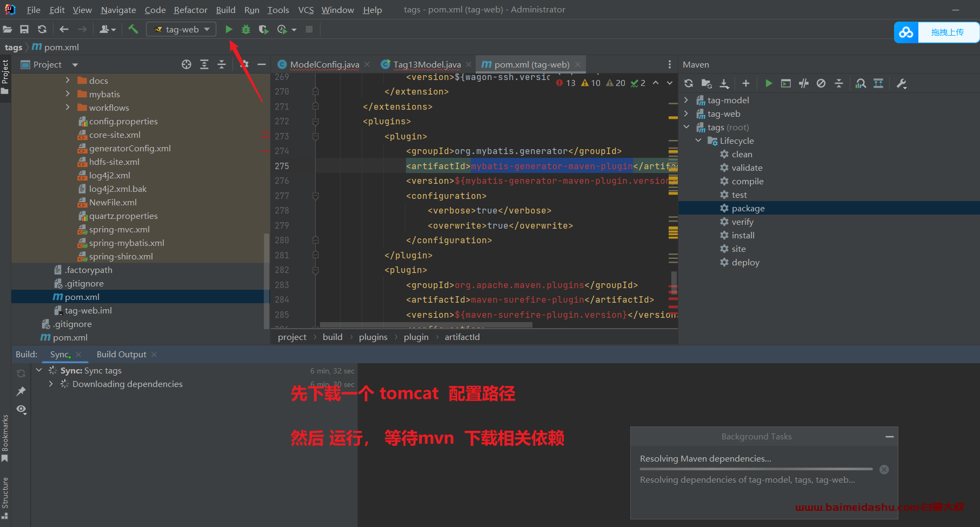This screenshot has width=980, height=527.
Task: Navigate back with the left arrow icon
Action: point(64,29)
